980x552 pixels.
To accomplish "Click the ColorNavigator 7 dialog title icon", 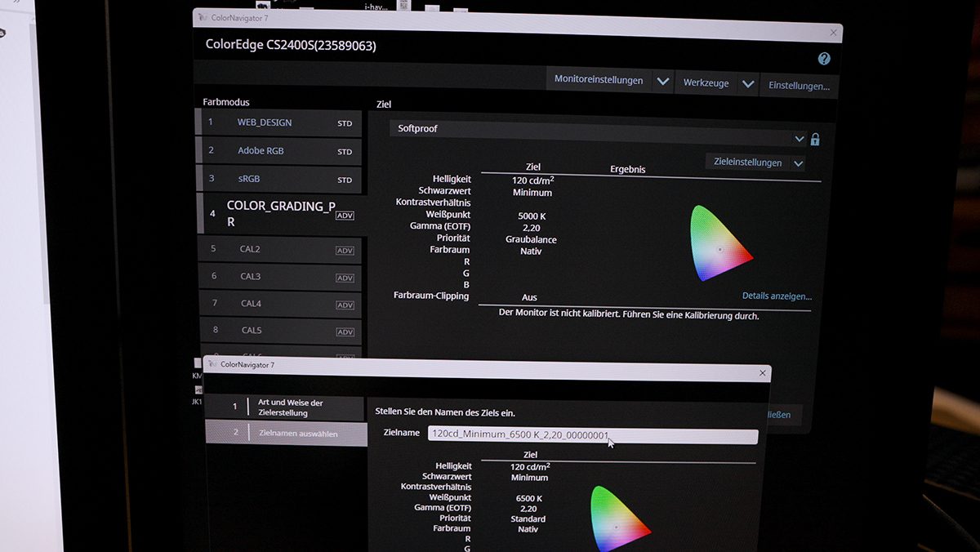I will [x=212, y=364].
